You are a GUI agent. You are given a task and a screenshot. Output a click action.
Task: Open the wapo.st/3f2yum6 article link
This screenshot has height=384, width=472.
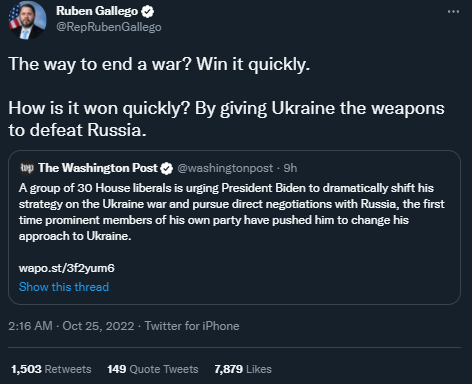tap(67, 268)
